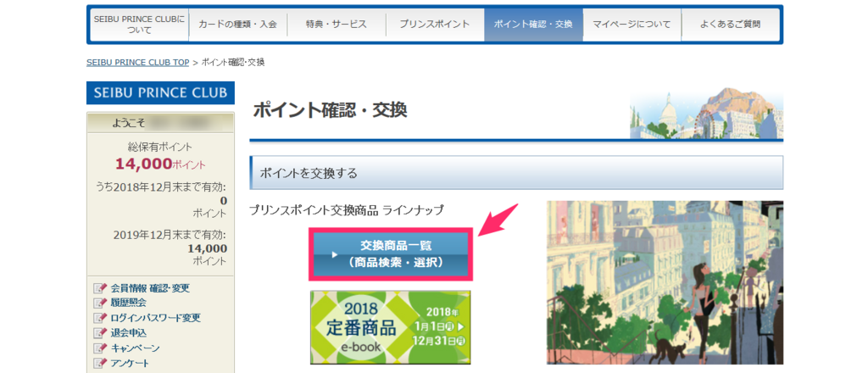Click the pencil icon beside ログインパスワード変更
The image size is (868, 373).
tap(100, 318)
